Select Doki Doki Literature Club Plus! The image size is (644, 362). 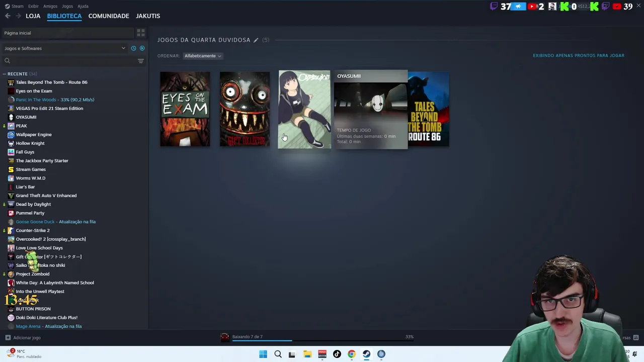pyautogui.click(x=47, y=317)
